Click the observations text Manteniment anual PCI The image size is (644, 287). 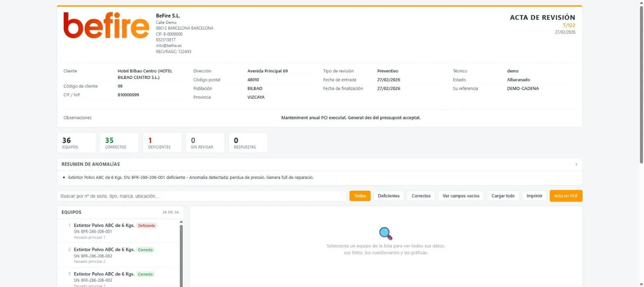[x=351, y=118]
